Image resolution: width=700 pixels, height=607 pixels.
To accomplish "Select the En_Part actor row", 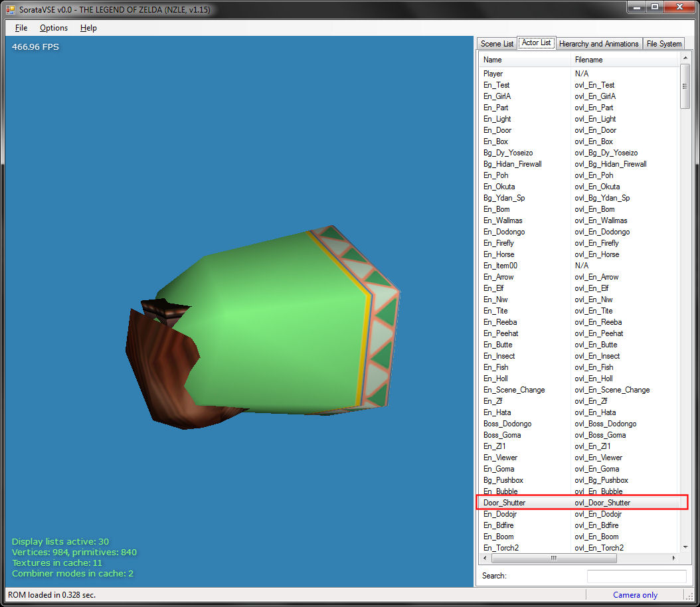I will 580,108.
